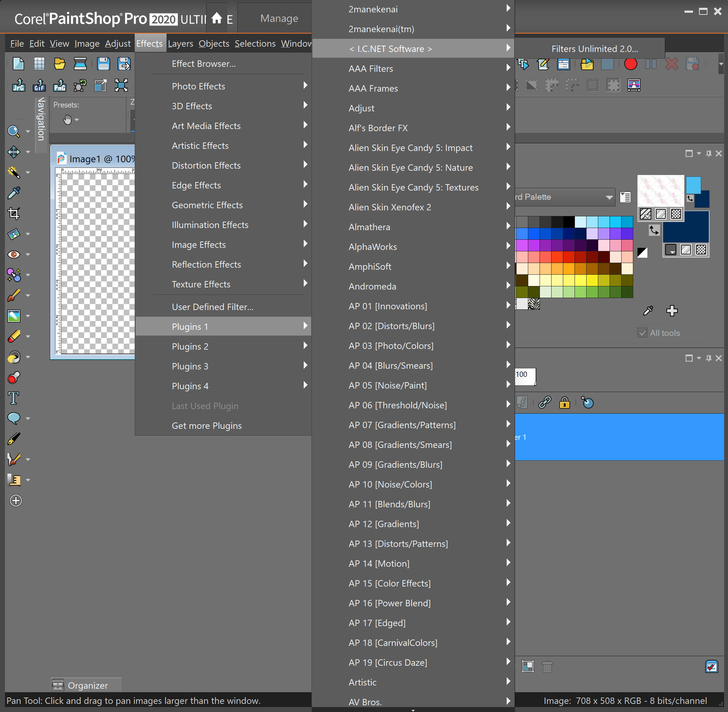
Task: Click the Save As toolbar icon
Action: click(124, 64)
